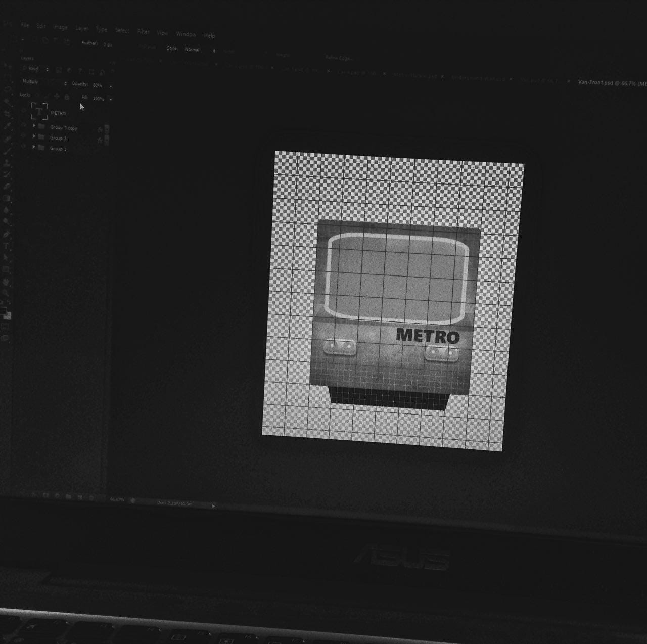Expand the Group 3 copy layer group

34,125
